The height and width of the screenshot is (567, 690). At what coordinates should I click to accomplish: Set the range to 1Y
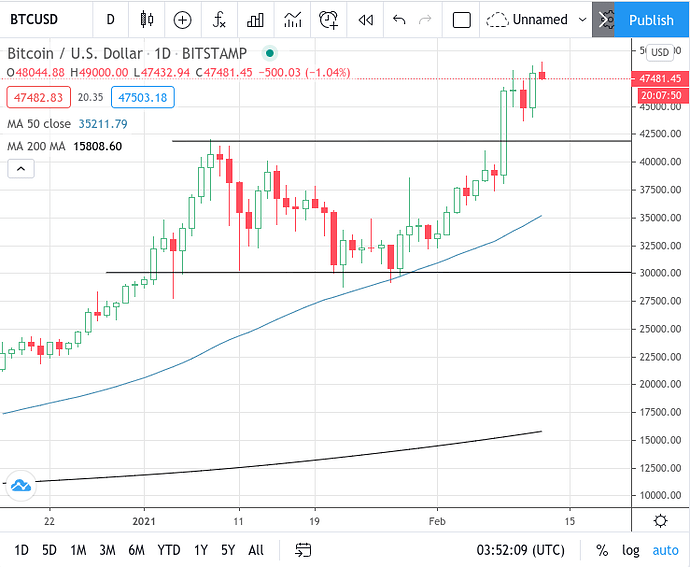[x=201, y=550]
